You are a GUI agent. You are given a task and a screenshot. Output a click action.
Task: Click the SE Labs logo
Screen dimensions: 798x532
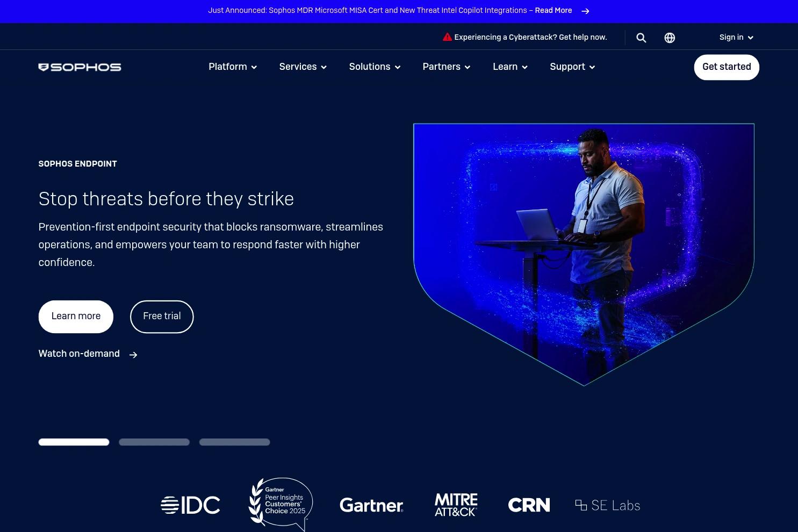pos(608,506)
